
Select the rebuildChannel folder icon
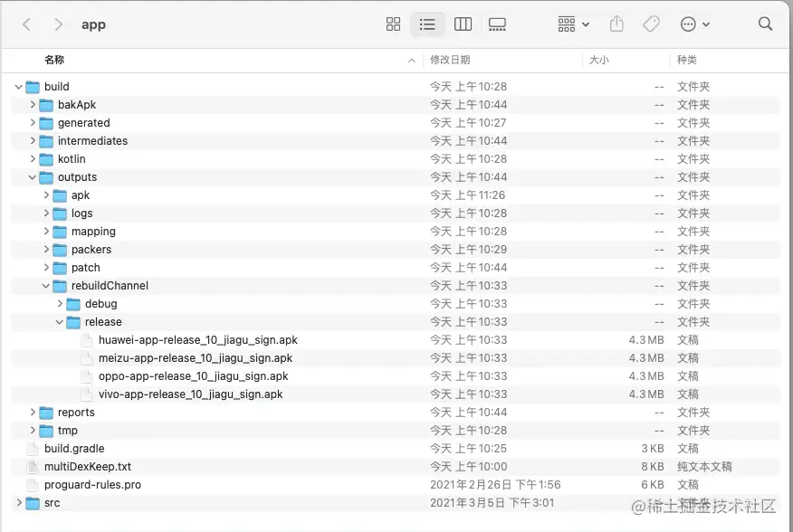coord(60,286)
